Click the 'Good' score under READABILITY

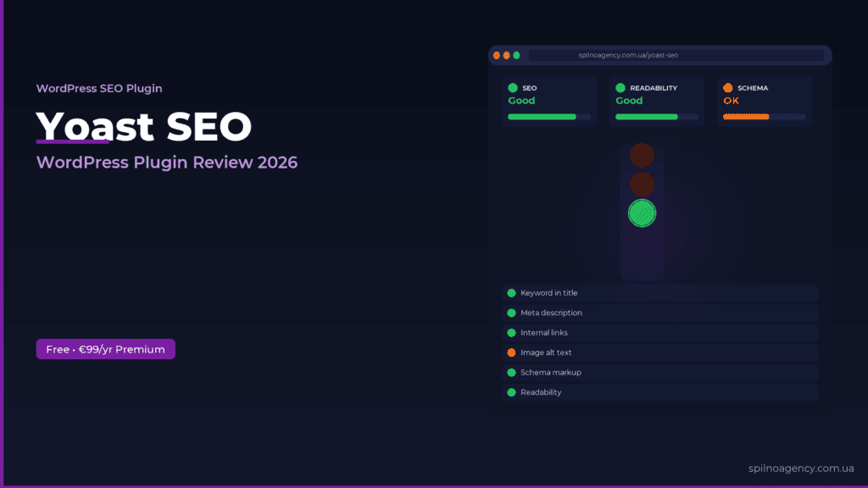point(629,101)
